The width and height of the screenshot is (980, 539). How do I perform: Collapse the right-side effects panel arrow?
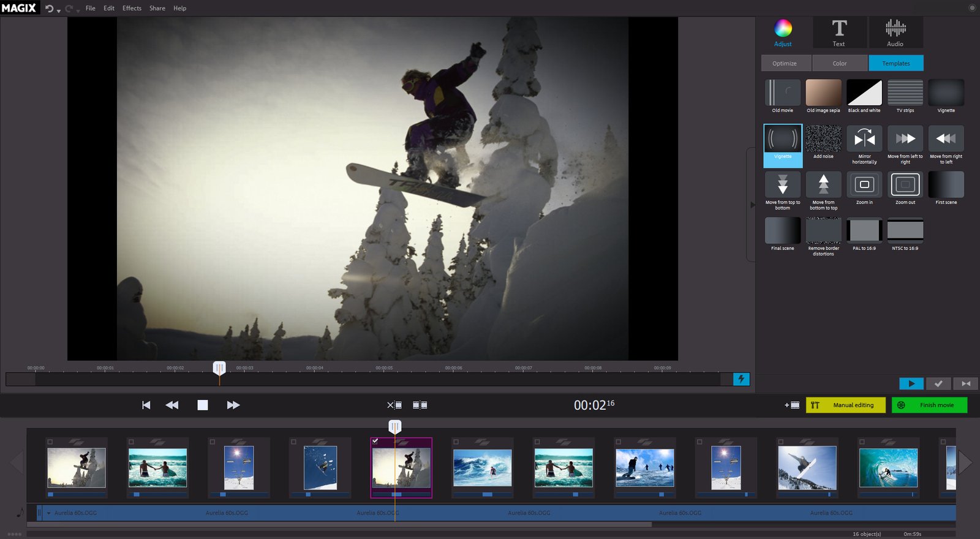tap(752, 205)
